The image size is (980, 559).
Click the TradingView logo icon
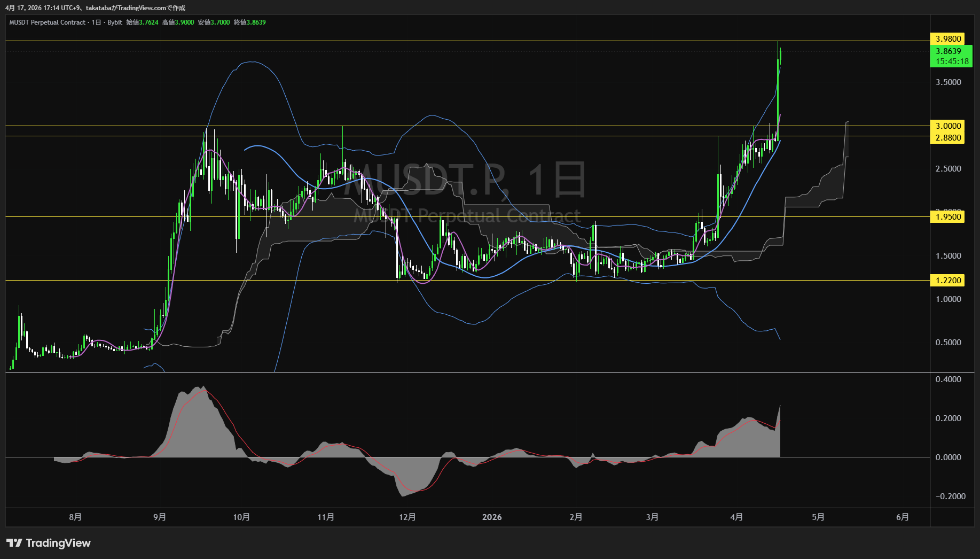(14, 543)
